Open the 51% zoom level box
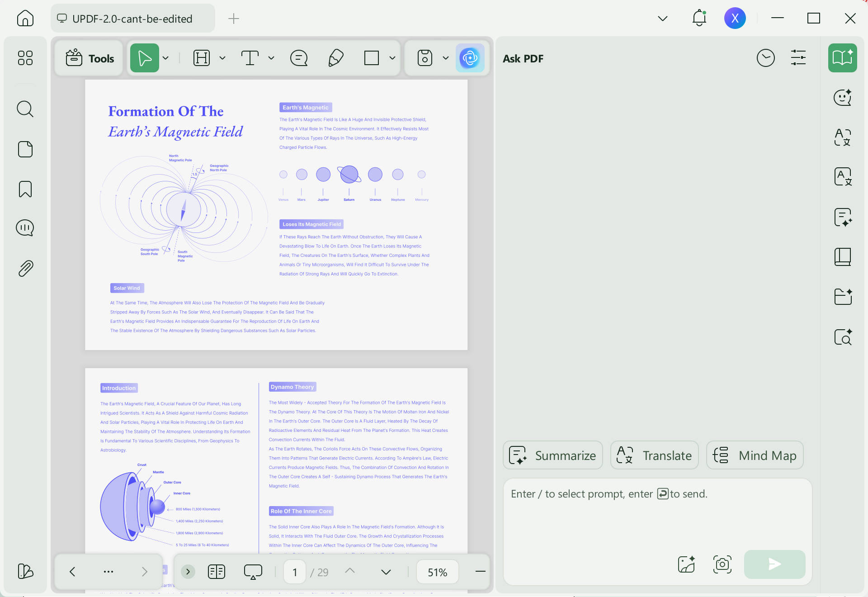Image resolution: width=868 pixels, height=597 pixels. pos(437,572)
